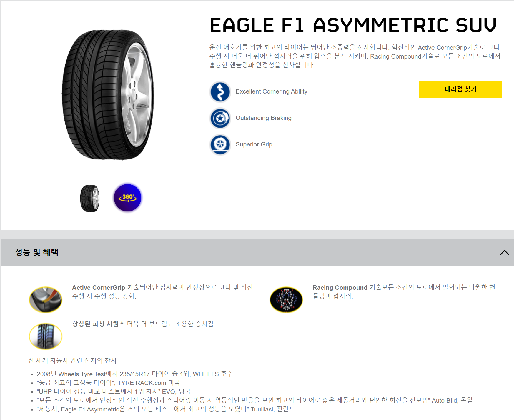Click Racing Compound 기술 heading text
Viewport: 514px width, 420px height.
tap(347, 287)
